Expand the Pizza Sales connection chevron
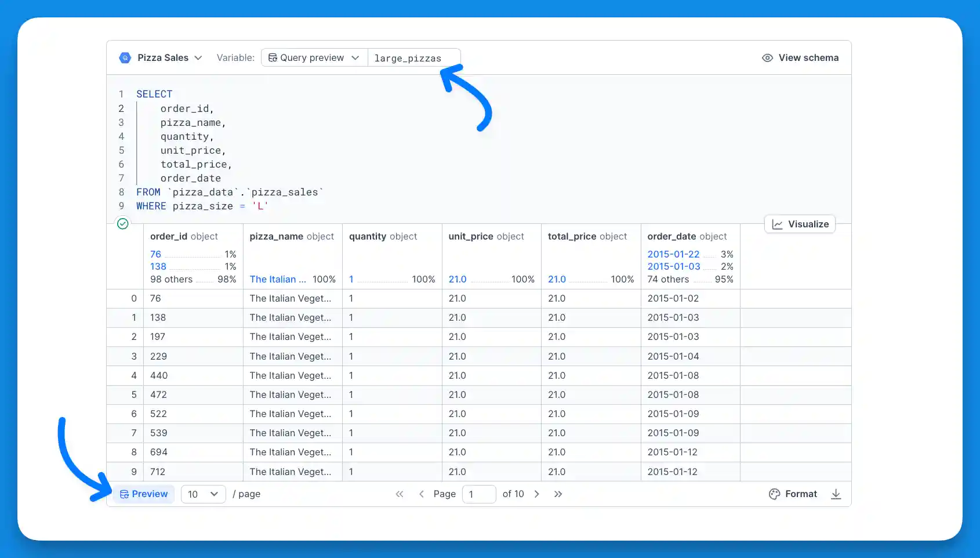This screenshot has height=558, width=980. pyautogui.click(x=198, y=57)
